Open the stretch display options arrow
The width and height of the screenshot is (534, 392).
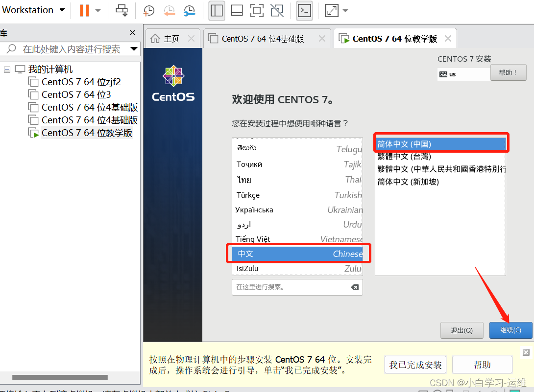tap(345, 11)
